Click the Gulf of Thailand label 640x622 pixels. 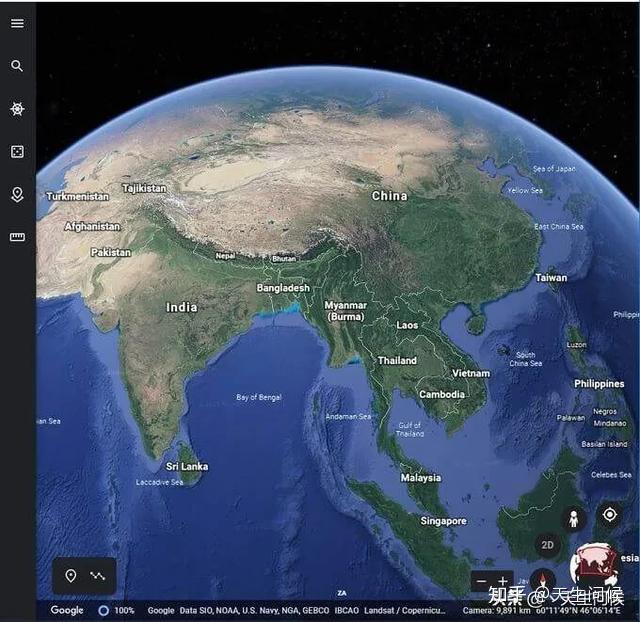coord(410,429)
